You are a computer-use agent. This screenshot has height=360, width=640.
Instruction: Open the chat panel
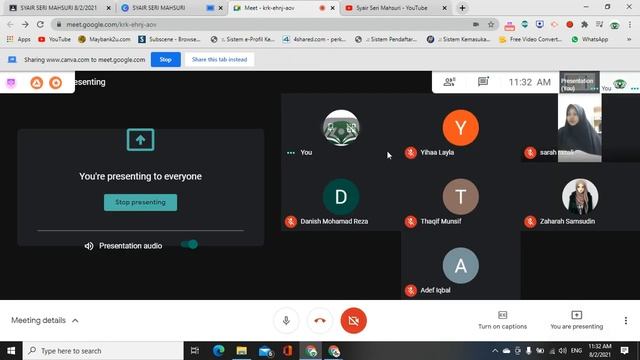click(483, 82)
